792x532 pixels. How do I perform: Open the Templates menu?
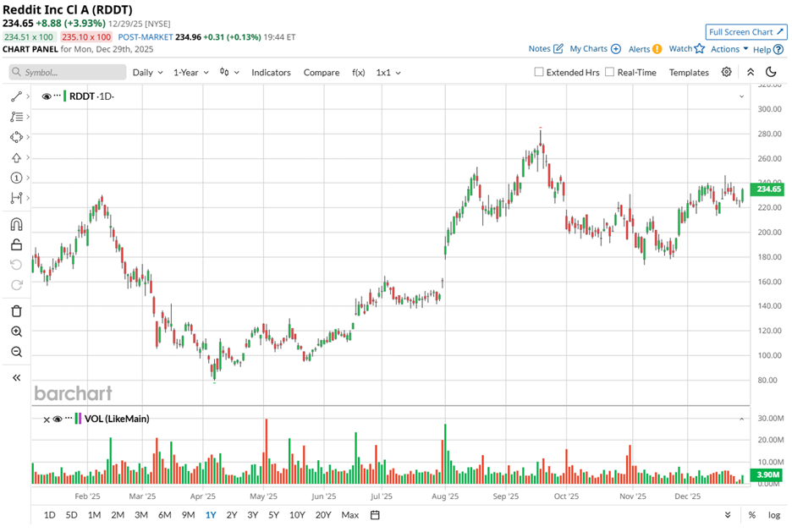tap(689, 72)
